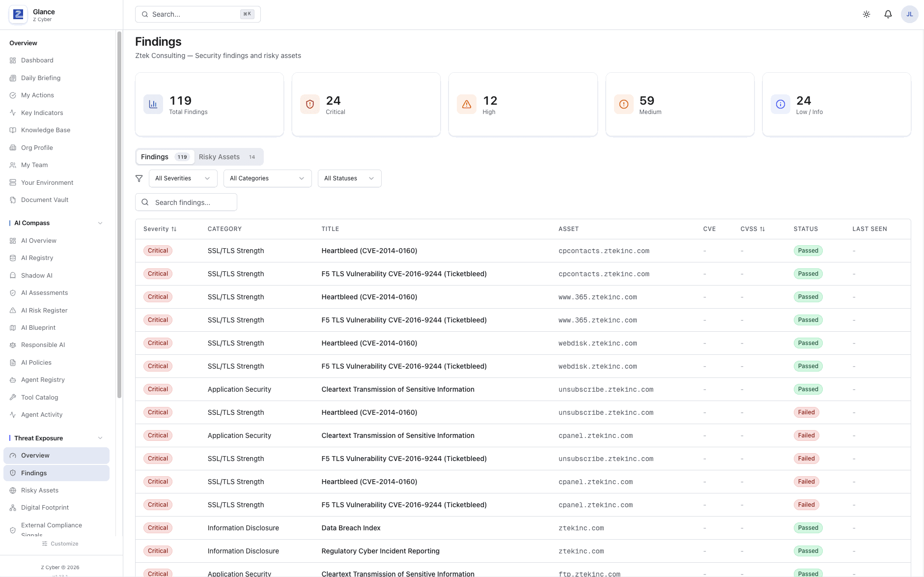
Task: Click the global Search box
Action: [198, 14]
